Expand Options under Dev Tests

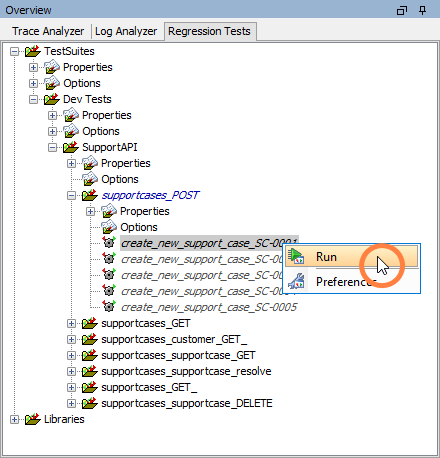click(52, 131)
